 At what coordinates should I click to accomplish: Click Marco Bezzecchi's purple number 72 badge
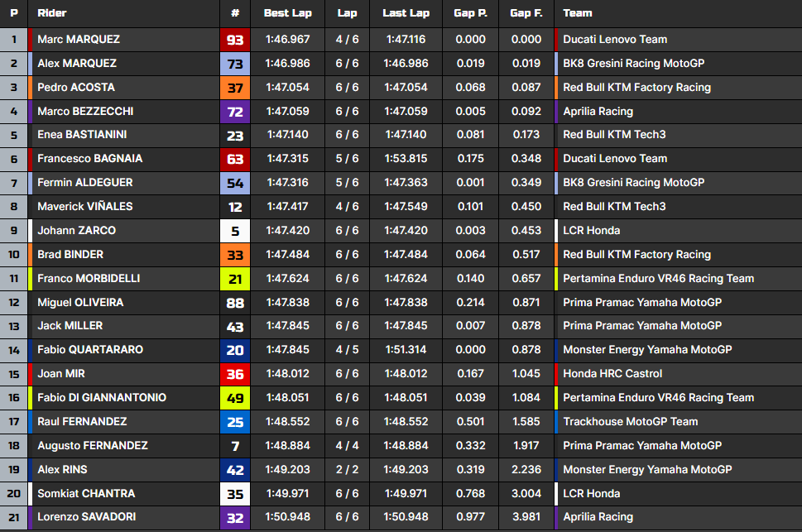235,112
